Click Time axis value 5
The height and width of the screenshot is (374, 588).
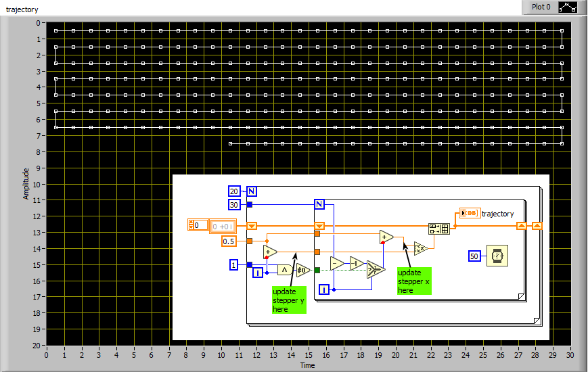134,355
